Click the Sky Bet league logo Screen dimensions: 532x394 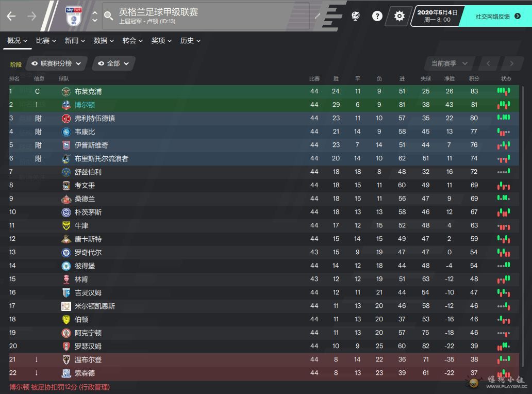tap(74, 16)
